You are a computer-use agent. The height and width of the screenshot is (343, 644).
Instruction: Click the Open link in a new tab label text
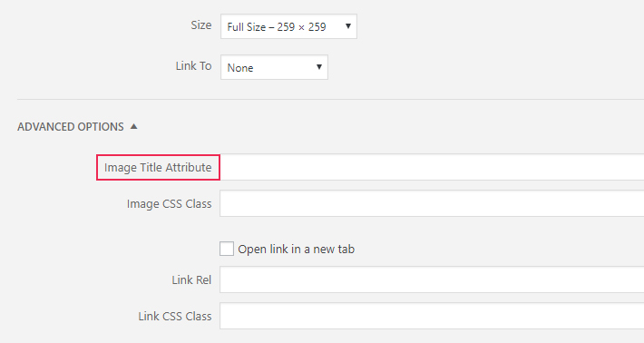click(x=296, y=250)
